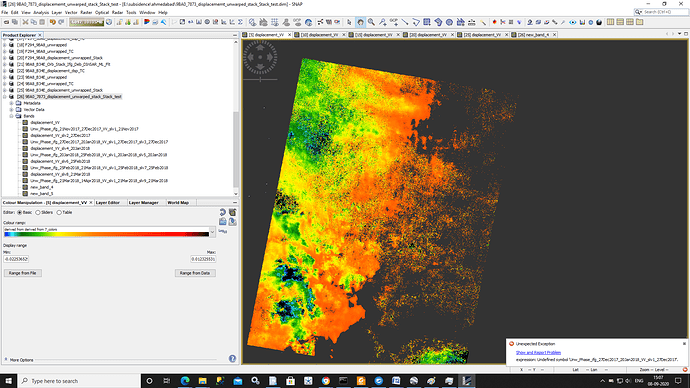
Task: Select the Table editor radio button
Action: (59, 212)
